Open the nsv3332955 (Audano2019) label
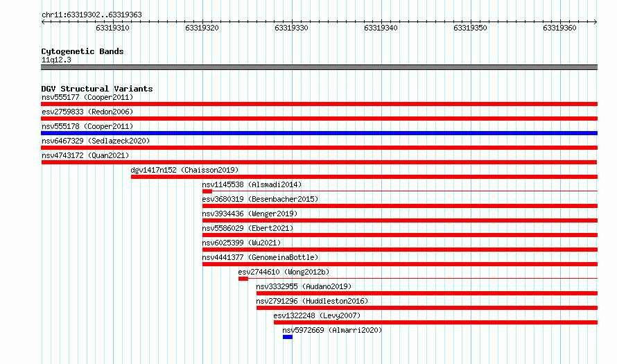This screenshot has height=364, width=617. 304,286
